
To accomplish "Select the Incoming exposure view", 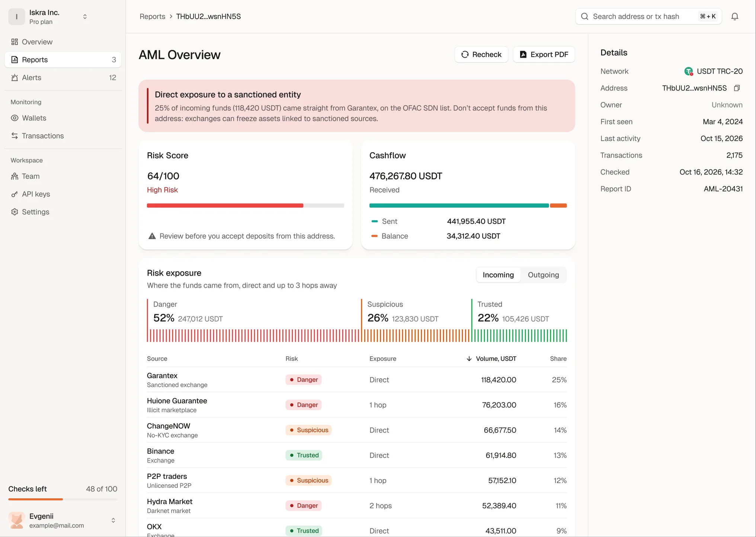I will coord(498,275).
